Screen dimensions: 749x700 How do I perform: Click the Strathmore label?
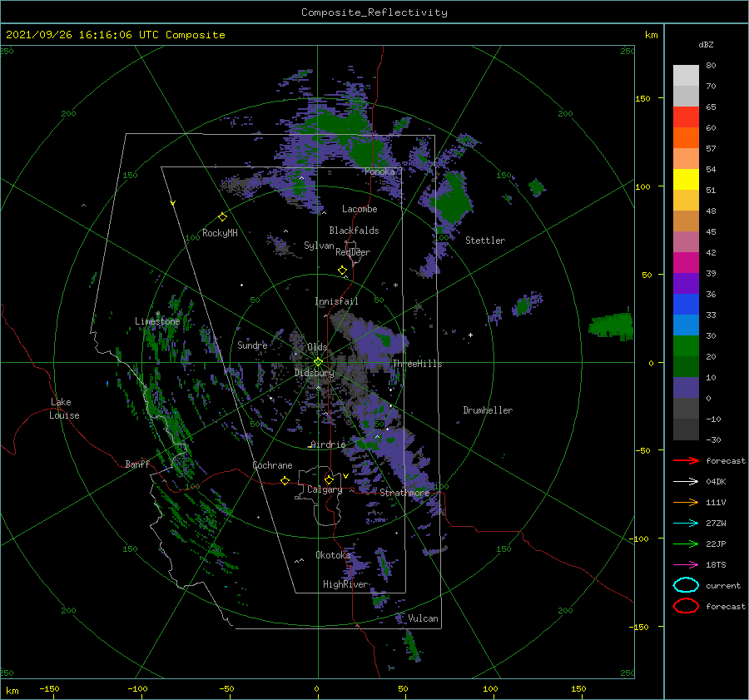pyautogui.click(x=404, y=493)
